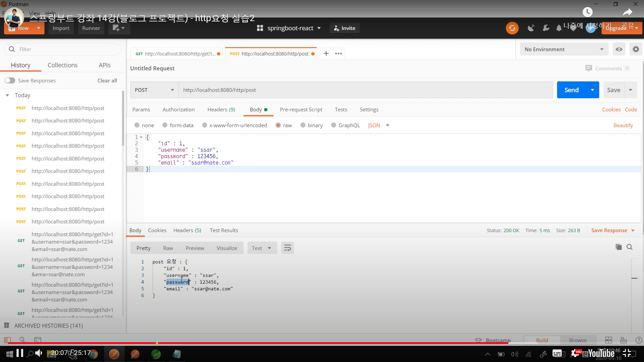Open the wrench settings icon
The image size is (644, 362).
[x=546, y=28]
